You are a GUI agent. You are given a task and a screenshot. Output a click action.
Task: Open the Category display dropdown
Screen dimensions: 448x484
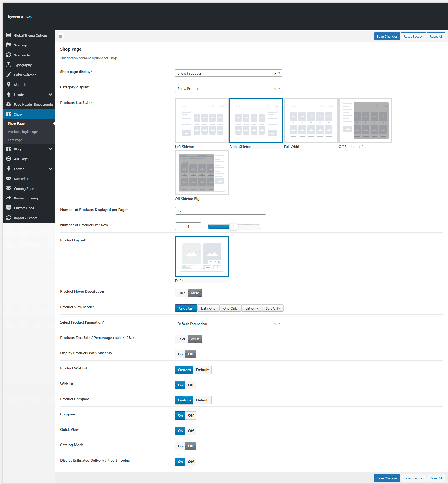[x=228, y=89]
